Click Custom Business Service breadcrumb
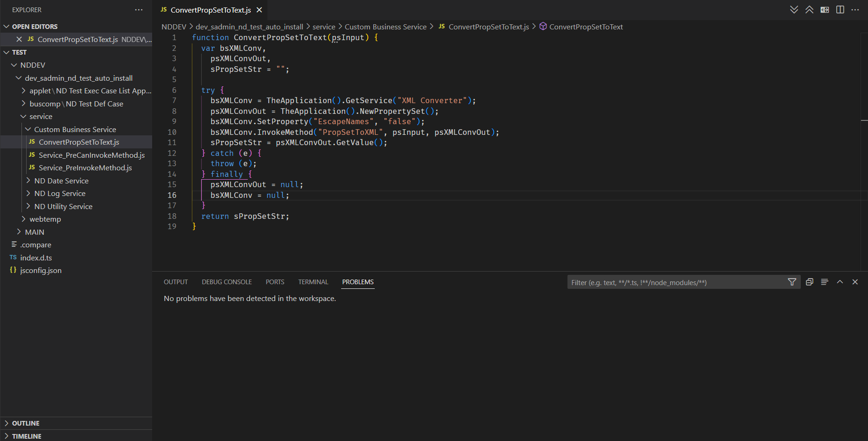Image resolution: width=868 pixels, height=441 pixels. [385, 27]
